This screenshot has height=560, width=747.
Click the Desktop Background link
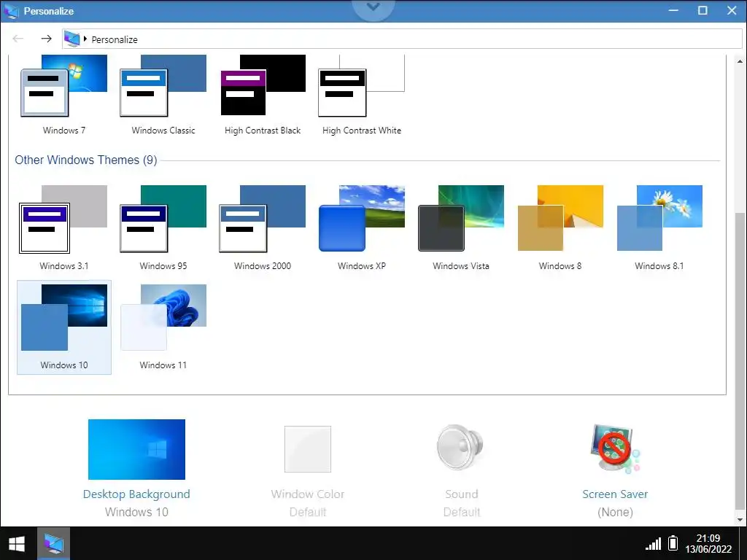136,494
